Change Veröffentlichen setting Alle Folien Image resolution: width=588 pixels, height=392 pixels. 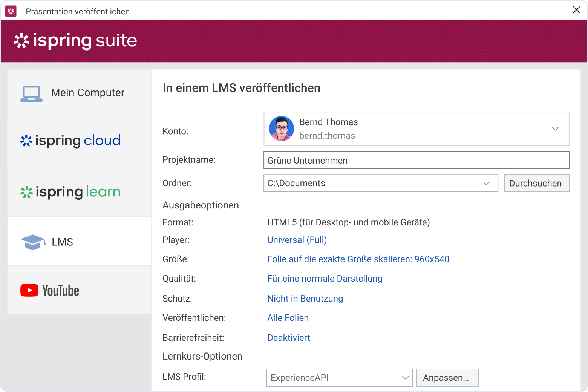coord(288,317)
